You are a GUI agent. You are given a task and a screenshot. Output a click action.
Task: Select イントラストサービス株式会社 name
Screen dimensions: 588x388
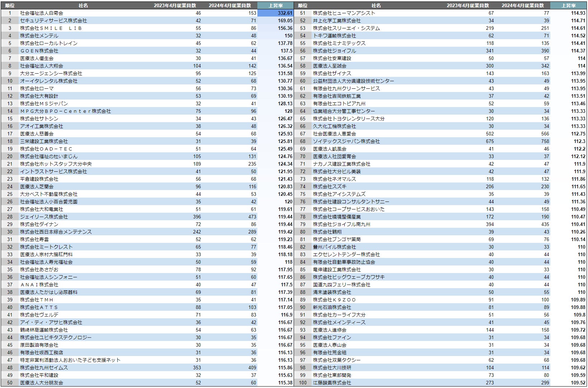(53, 171)
